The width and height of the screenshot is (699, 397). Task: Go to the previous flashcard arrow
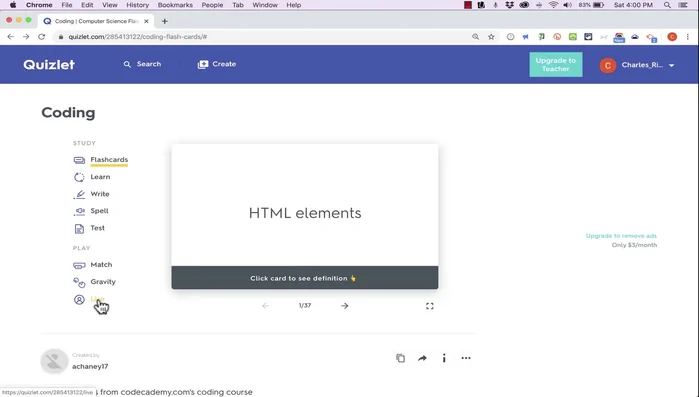coord(265,306)
